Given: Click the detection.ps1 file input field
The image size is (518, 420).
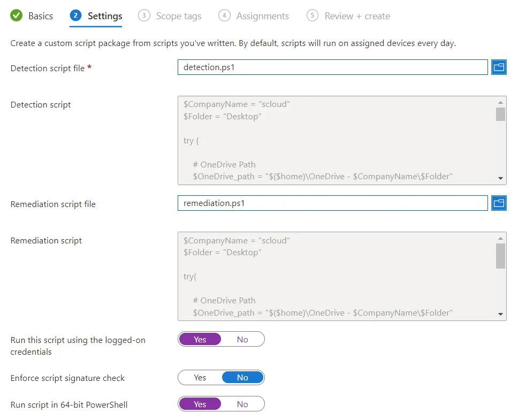Looking at the screenshot, I should 333,67.
